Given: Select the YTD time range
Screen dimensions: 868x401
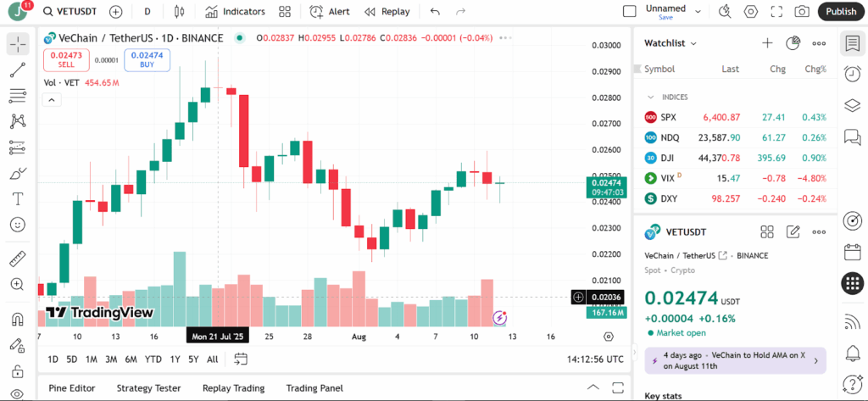Looking at the screenshot, I should tap(153, 359).
